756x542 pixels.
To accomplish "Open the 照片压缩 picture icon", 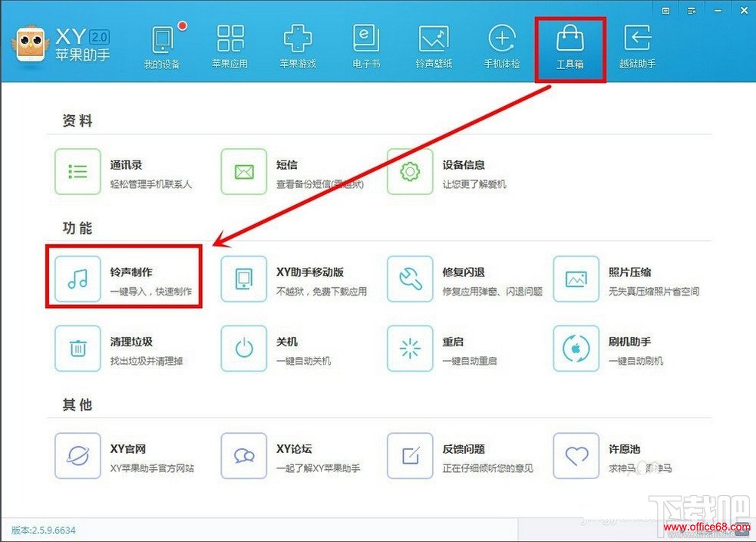I will point(576,279).
